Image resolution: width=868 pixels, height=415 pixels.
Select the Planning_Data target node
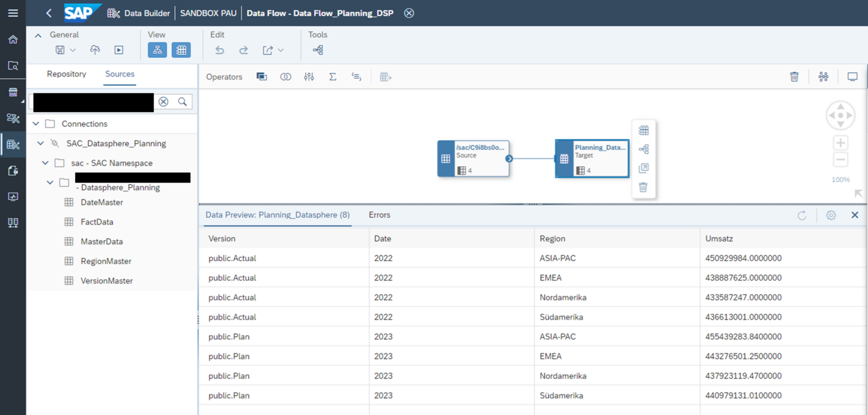(x=592, y=159)
